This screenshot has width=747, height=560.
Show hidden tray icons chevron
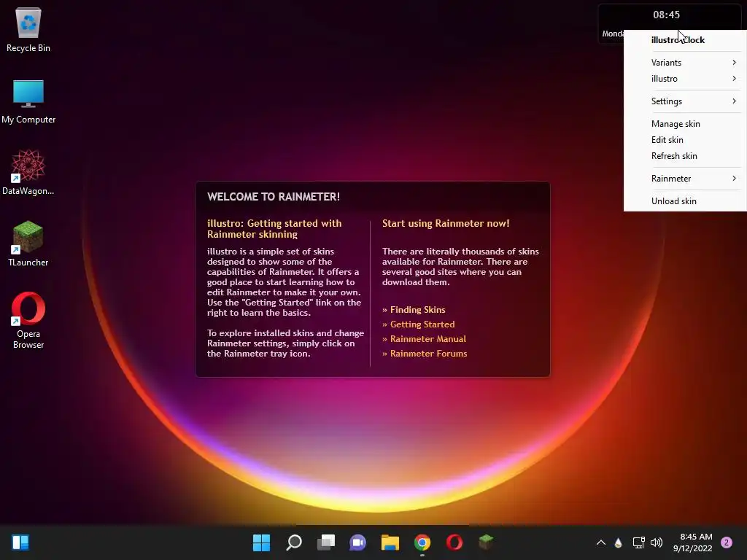point(601,542)
